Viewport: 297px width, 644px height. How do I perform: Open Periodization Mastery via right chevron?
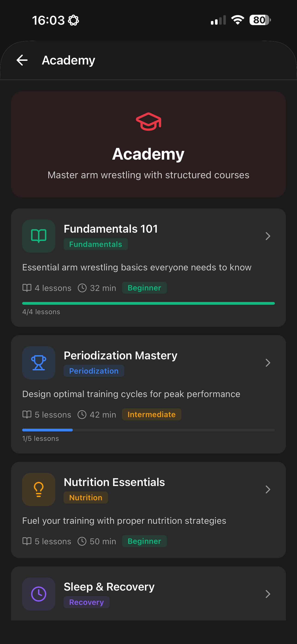268,363
